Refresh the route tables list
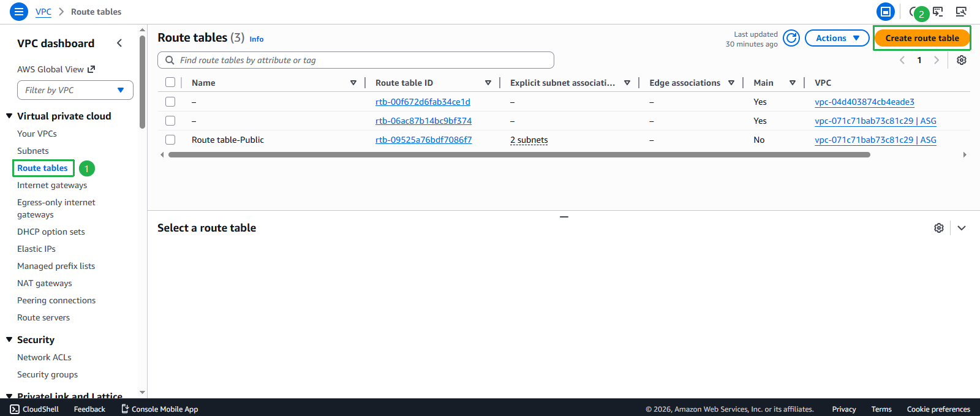980x416 pixels. [791, 38]
